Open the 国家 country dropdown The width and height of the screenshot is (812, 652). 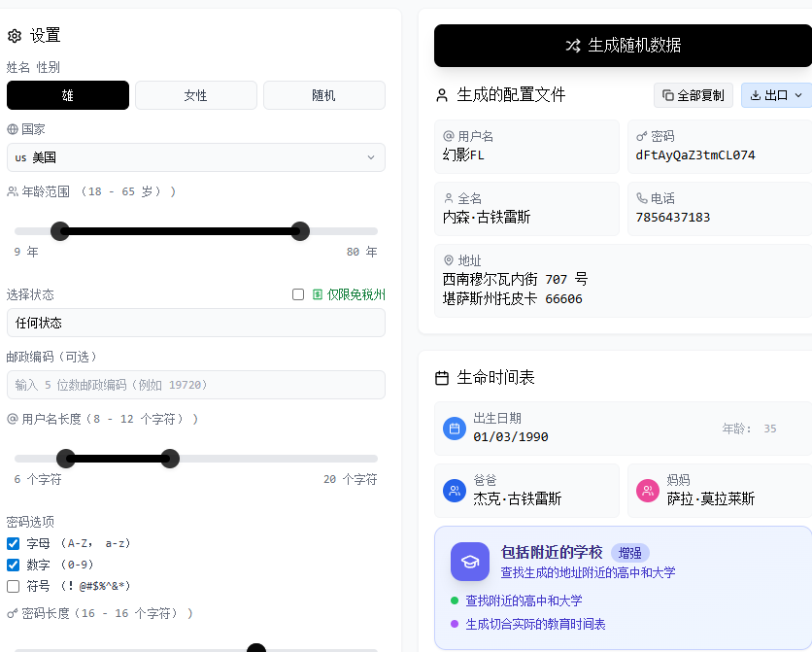195,156
